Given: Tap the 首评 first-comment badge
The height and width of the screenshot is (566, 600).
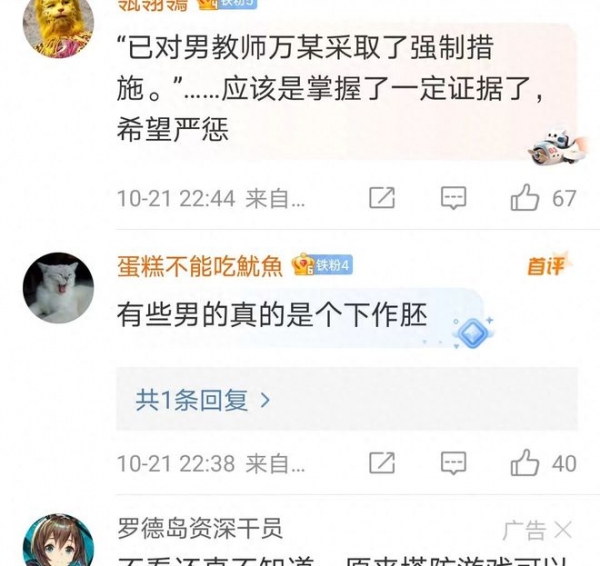Looking at the screenshot, I should coord(547,265).
